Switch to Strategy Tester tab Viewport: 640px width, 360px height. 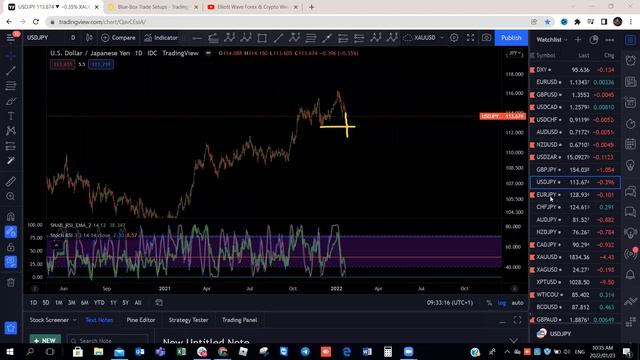click(188, 320)
